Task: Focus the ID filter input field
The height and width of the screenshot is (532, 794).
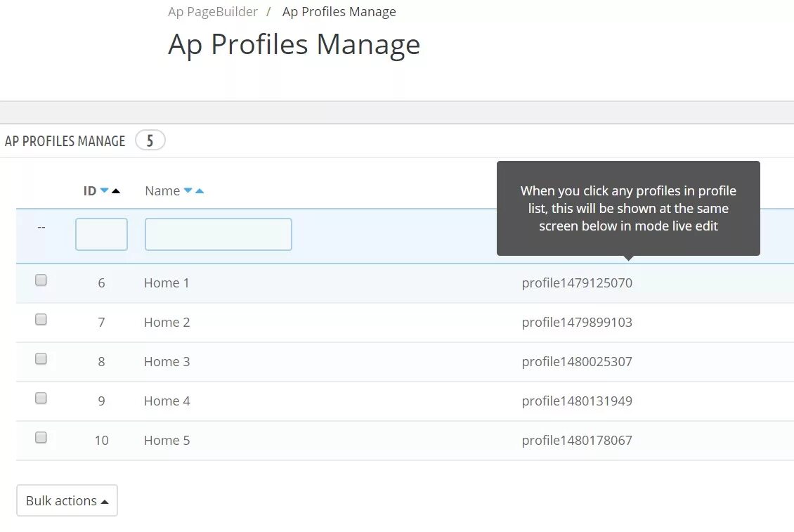Action: (x=101, y=235)
